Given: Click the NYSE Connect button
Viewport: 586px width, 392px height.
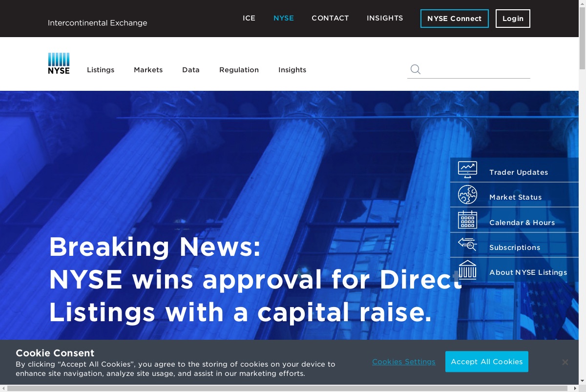Looking at the screenshot, I should point(455,19).
